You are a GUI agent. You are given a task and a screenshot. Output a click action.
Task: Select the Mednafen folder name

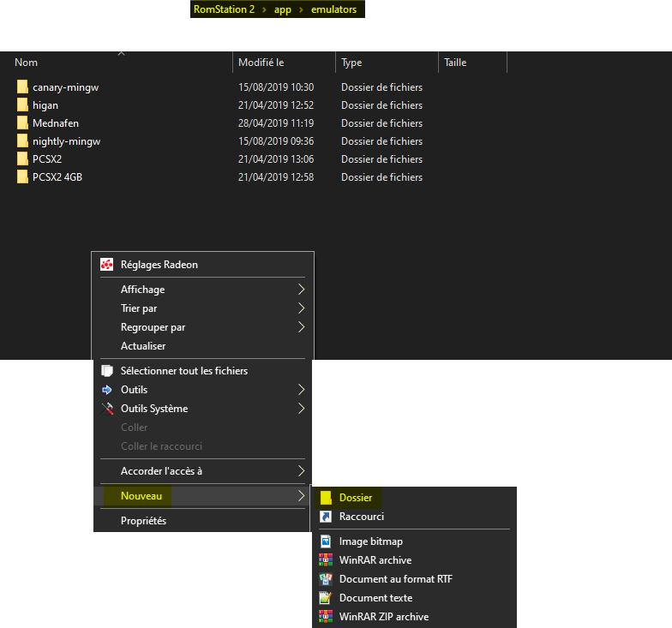click(56, 123)
